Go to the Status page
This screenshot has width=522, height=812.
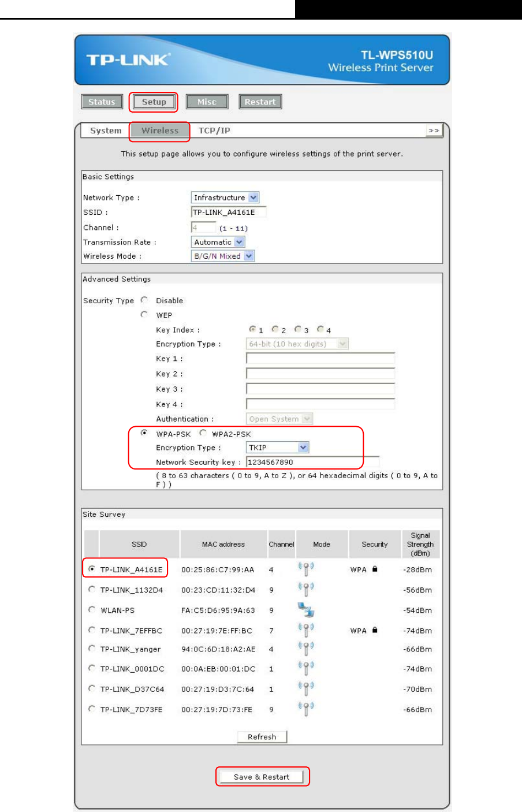102,102
